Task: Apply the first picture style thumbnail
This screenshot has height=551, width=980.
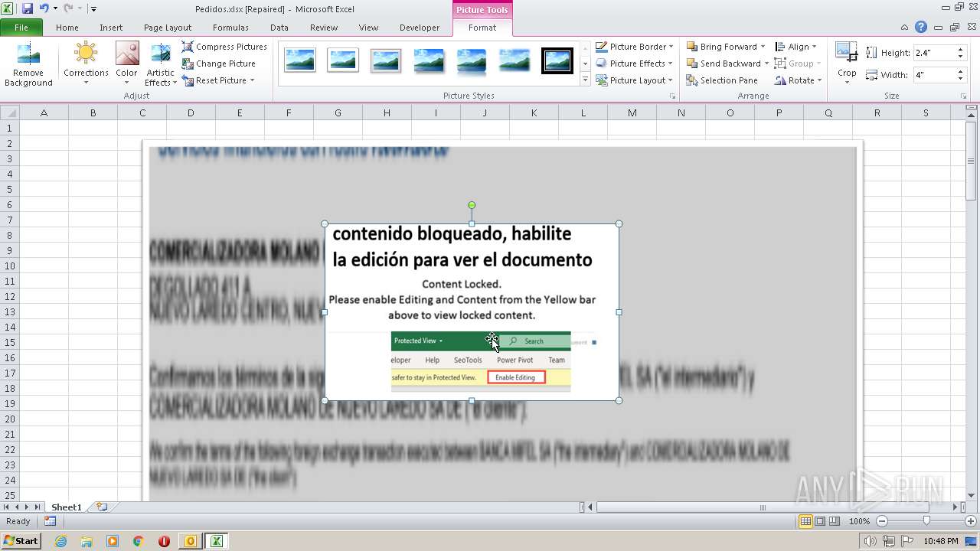Action: [x=300, y=60]
